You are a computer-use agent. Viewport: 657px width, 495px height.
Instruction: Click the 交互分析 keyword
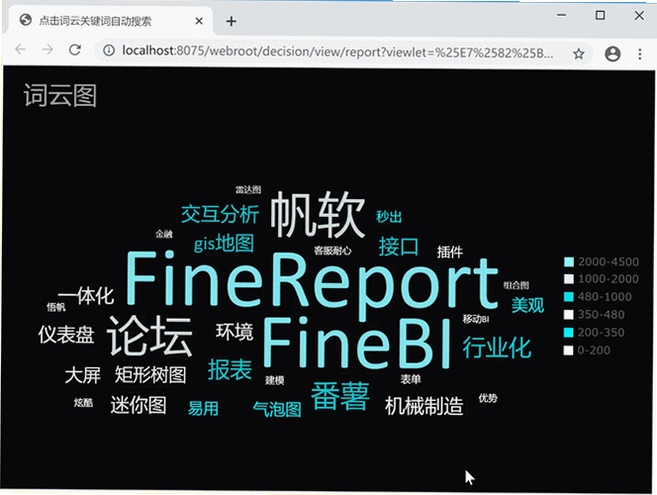coord(220,214)
